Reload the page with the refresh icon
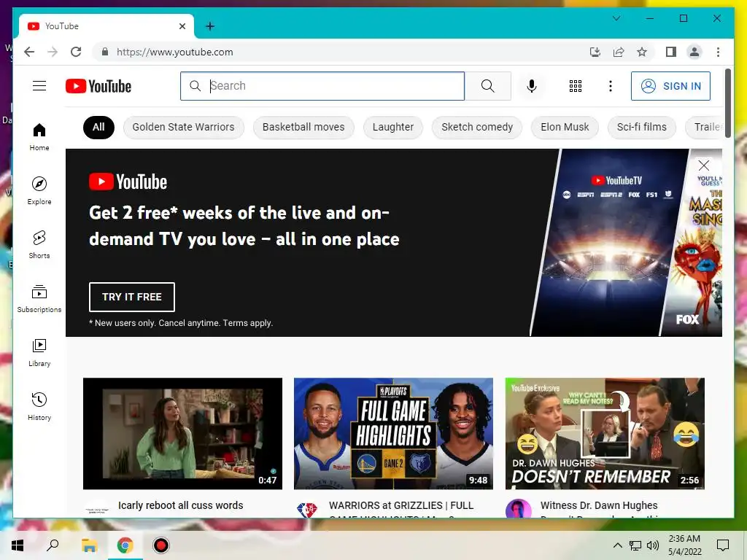Image resolution: width=747 pixels, height=560 pixels. tap(76, 52)
